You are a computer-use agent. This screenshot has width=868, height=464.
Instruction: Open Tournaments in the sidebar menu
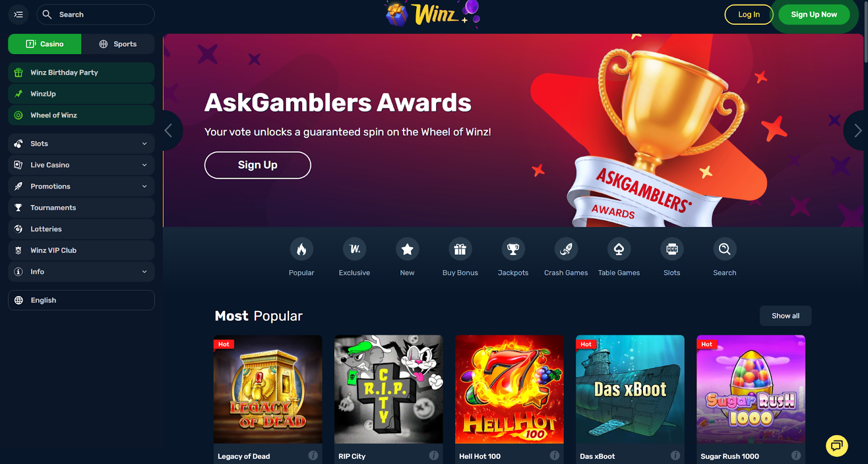(81, 208)
